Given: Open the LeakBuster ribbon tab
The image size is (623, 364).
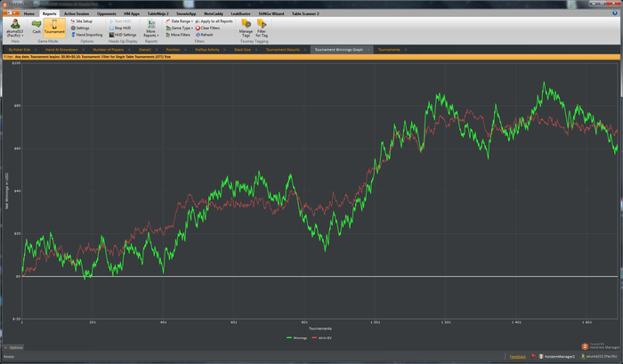Looking at the screenshot, I should (241, 13).
